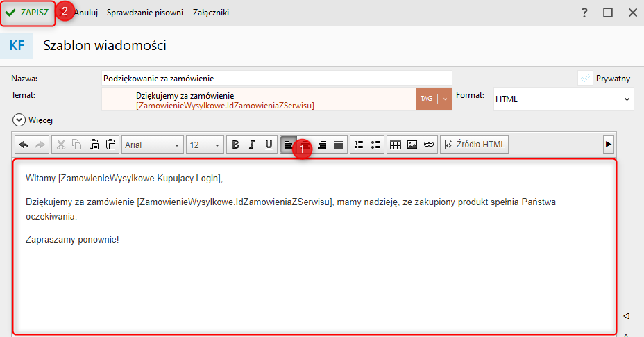Screen dimensions: 644x337
Task: Click the copy icon in toolbar
Action: click(x=77, y=145)
